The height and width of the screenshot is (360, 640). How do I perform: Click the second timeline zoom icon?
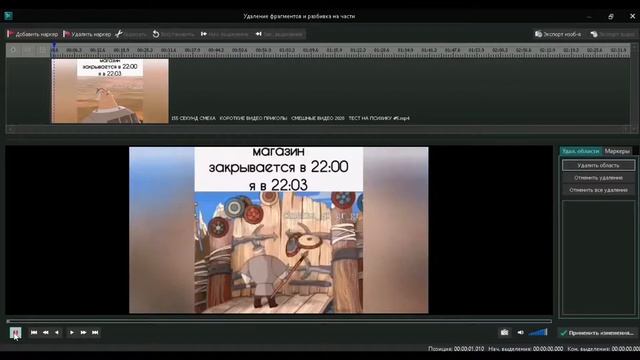tap(27, 50)
